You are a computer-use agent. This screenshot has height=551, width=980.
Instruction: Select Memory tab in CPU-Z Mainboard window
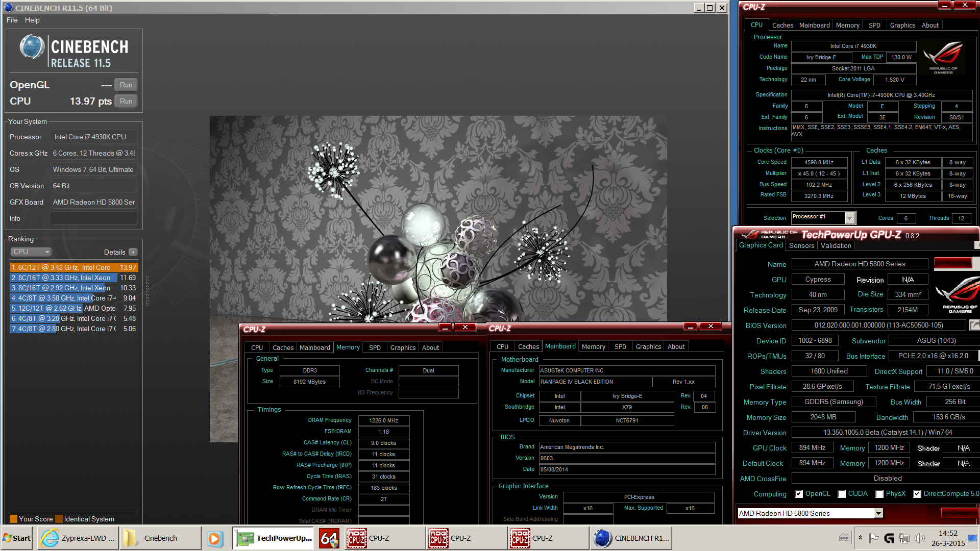tap(593, 346)
